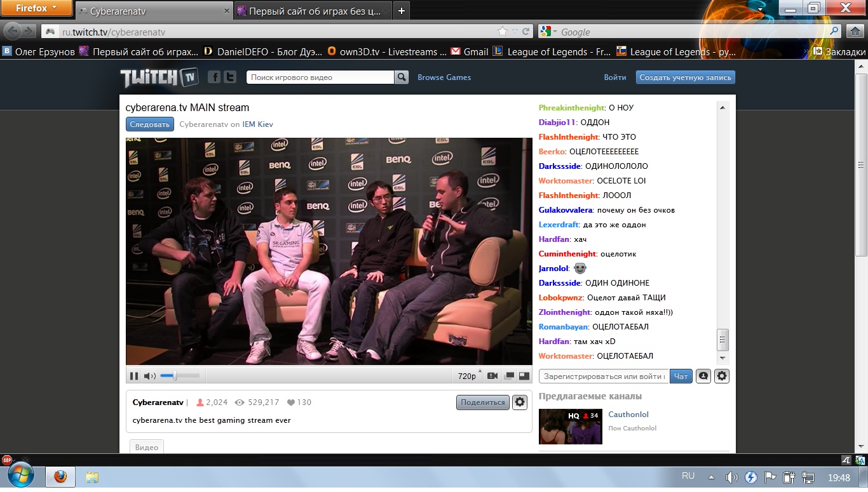Click the Twitch TV logo
868x492 pixels.
[x=159, y=77]
